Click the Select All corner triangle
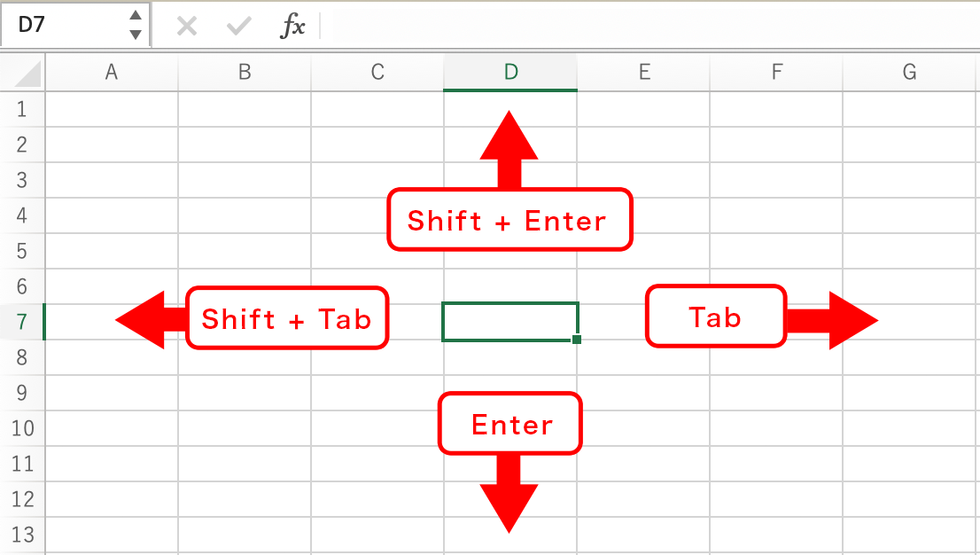The image size is (980, 555). coord(27,74)
